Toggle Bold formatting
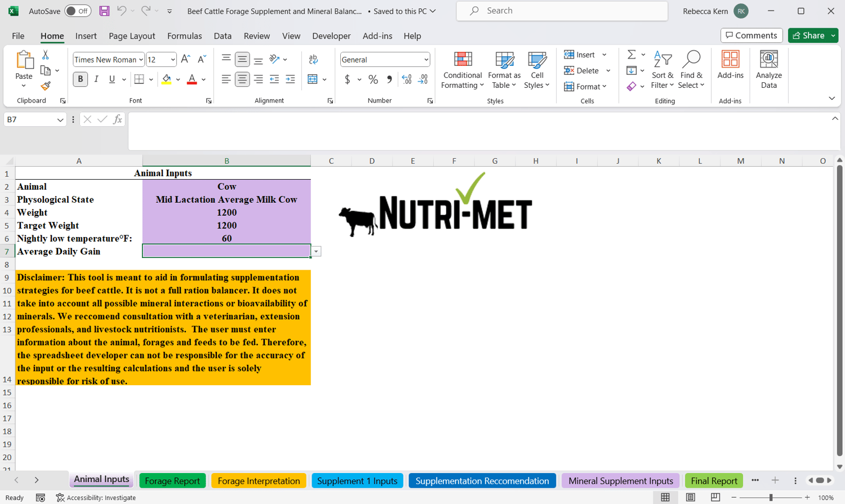The height and width of the screenshot is (504, 845). click(x=80, y=79)
